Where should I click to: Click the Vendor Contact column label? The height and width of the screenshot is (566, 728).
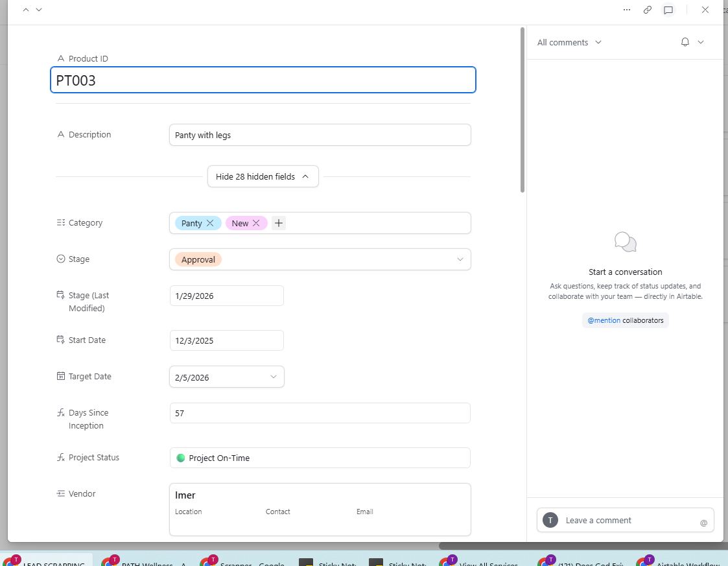[x=277, y=512]
